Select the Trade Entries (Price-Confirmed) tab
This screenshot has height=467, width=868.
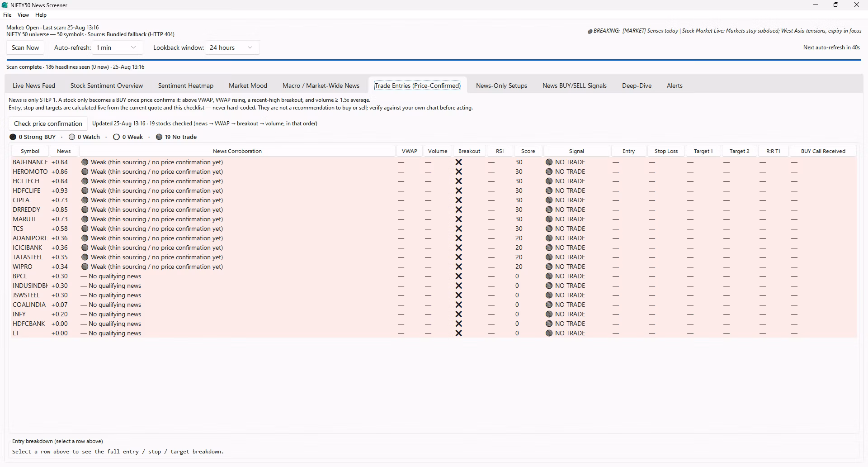pyautogui.click(x=418, y=86)
